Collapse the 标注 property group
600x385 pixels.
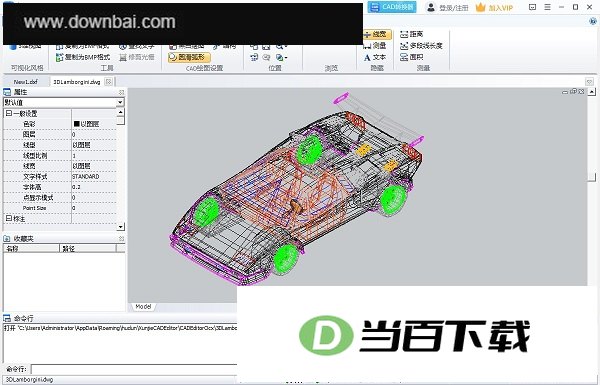click(x=9, y=219)
